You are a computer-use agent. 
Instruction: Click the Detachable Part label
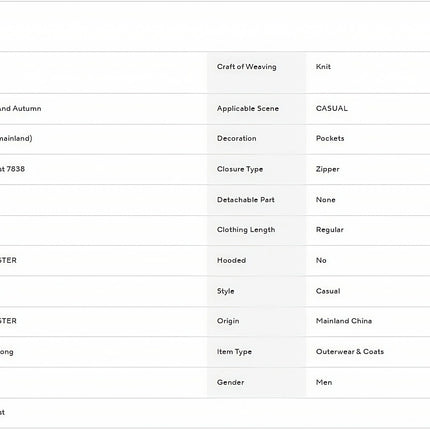click(246, 200)
